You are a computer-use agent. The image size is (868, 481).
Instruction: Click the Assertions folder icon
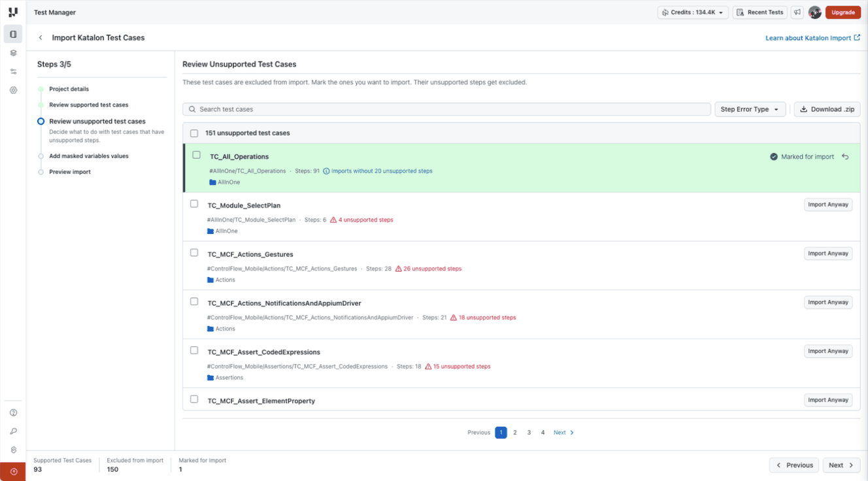(x=210, y=378)
